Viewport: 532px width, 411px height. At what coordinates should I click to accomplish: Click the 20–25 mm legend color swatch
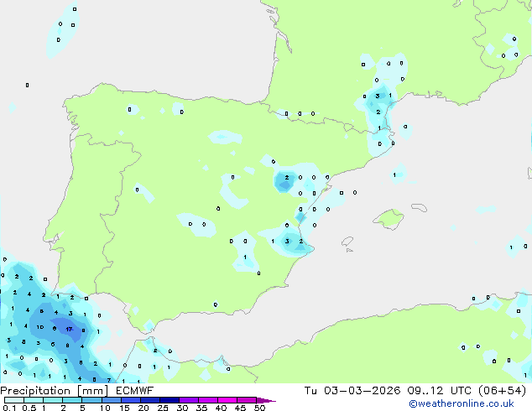pos(149,400)
